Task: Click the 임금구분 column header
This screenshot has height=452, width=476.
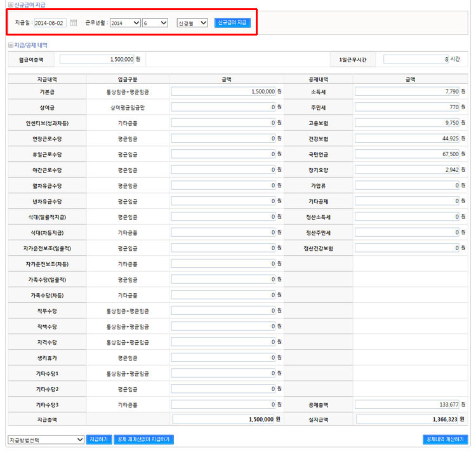Action: click(x=128, y=79)
